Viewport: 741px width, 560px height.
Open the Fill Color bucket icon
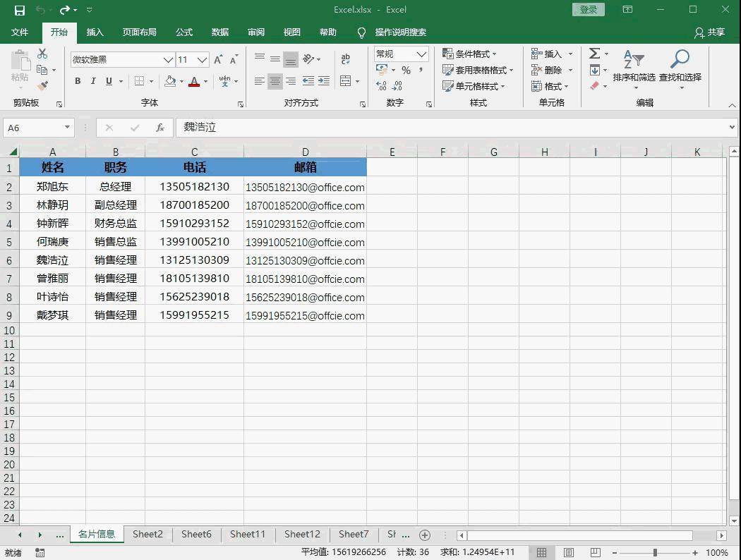click(x=169, y=81)
